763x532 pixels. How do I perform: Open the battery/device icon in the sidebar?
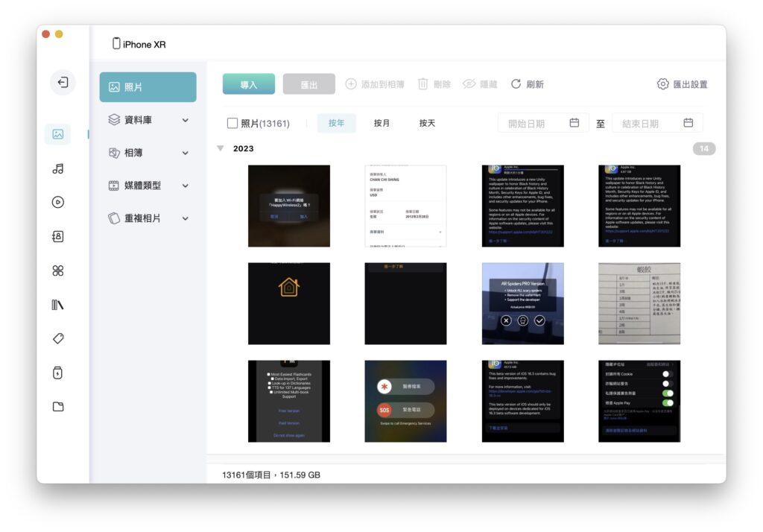[58, 373]
